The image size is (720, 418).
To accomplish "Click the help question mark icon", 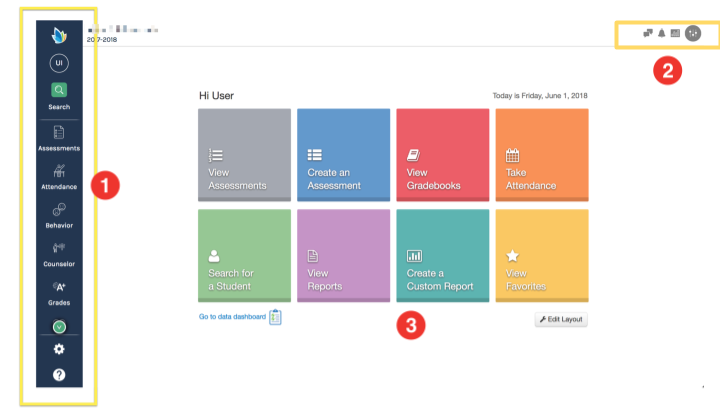I will click(58, 375).
